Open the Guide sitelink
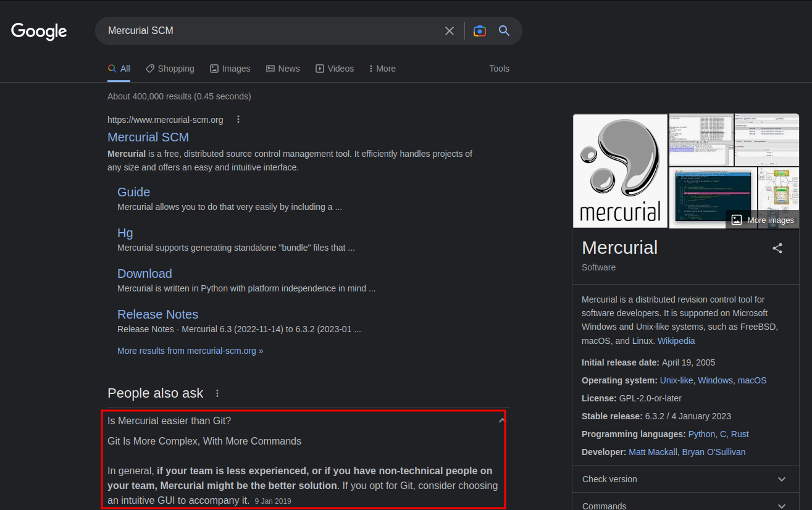The width and height of the screenshot is (812, 510). (133, 192)
